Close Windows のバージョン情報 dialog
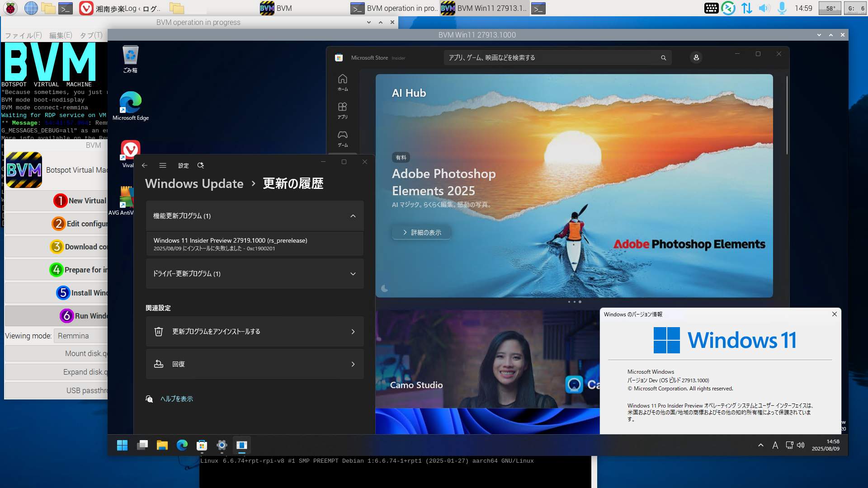Screen dimensions: 868x488 [835, 314]
